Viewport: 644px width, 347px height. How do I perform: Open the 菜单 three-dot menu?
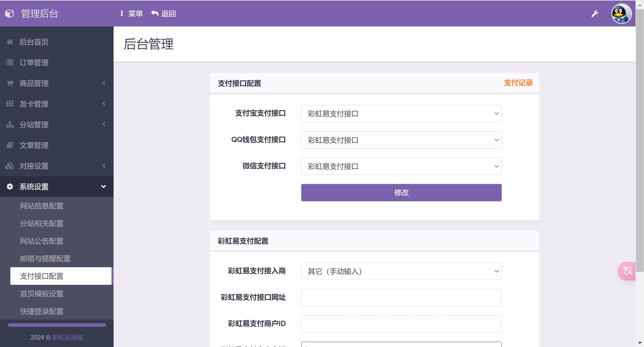[132, 14]
